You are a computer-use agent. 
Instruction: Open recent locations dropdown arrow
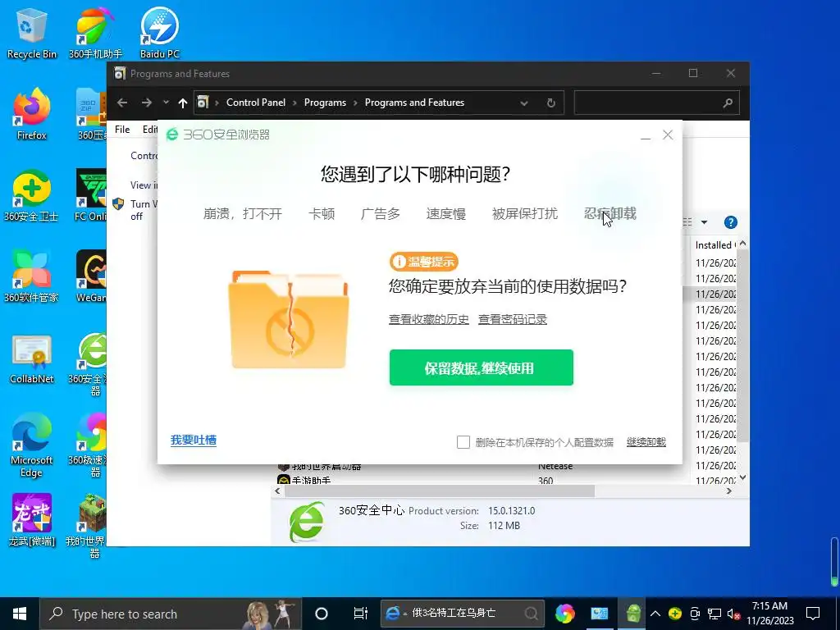[x=166, y=103]
